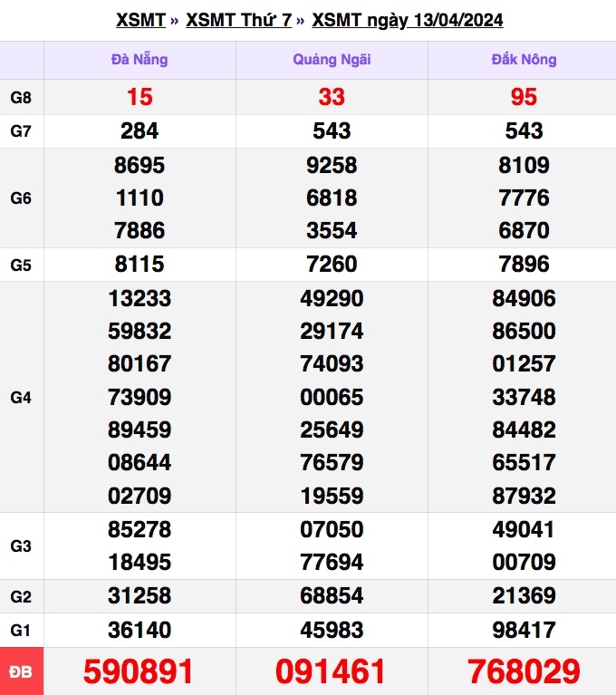This screenshot has height=695, width=616.
Task: Click the G5 number 8115
Action: [140, 265]
